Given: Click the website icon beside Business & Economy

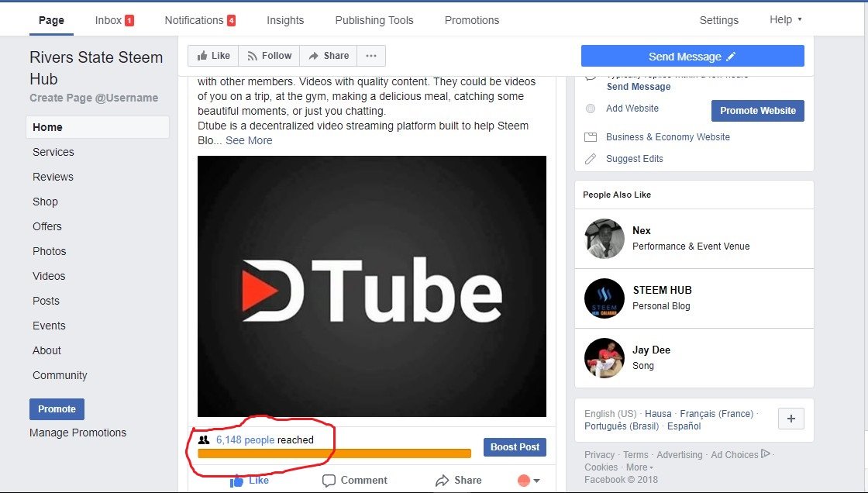Looking at the screenshot, I should 591,137.
